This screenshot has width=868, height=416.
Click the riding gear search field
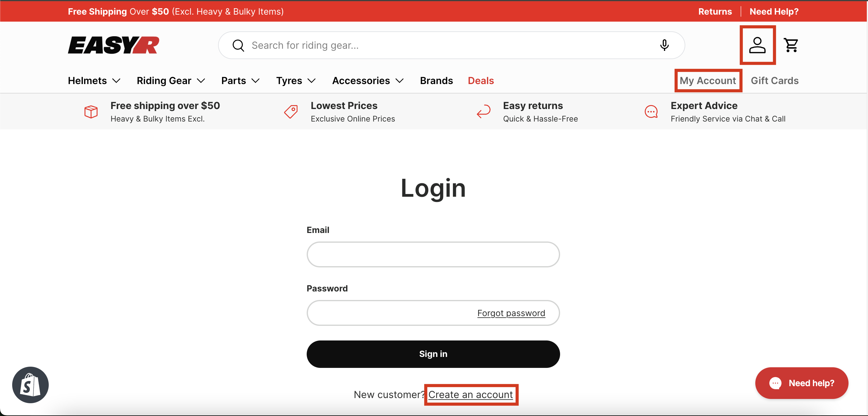[x=452, y=45]
